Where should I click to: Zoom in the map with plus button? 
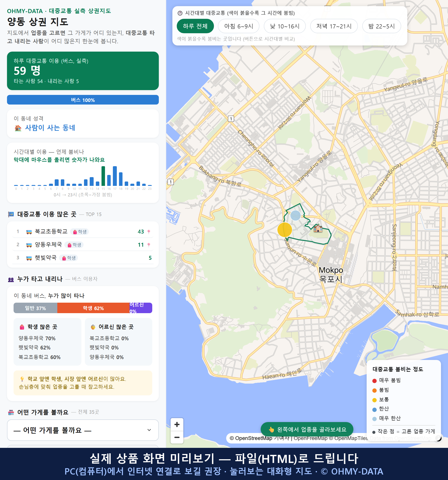click(177, 424)
